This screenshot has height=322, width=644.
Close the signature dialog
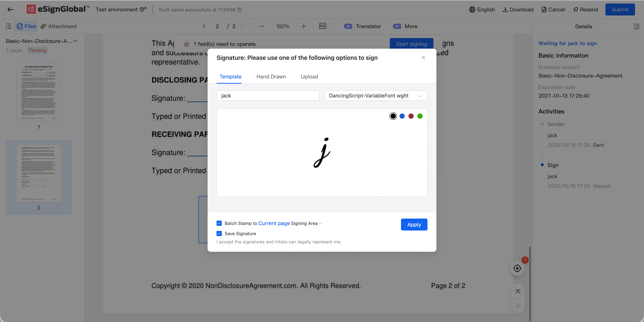click(423, 58)
